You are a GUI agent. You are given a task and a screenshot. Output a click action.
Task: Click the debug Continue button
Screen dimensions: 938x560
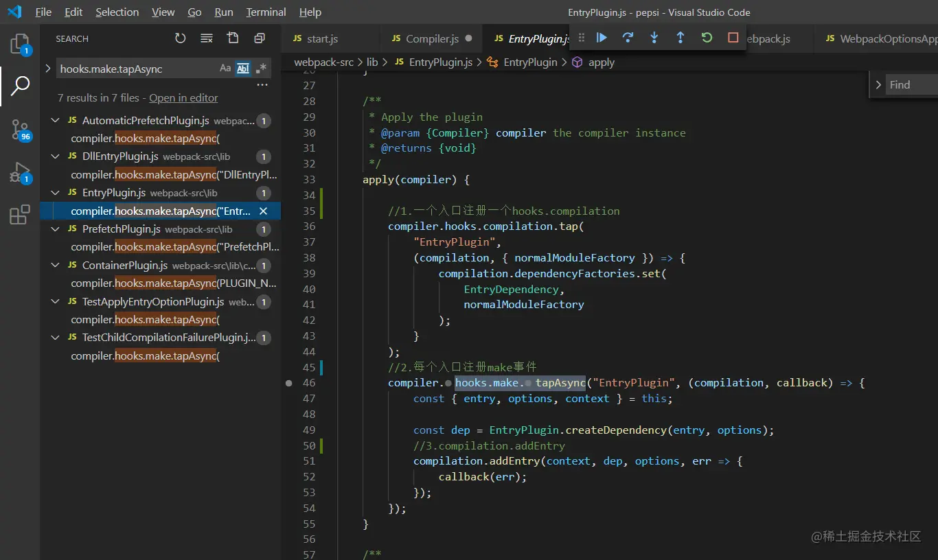pos(602,38)
